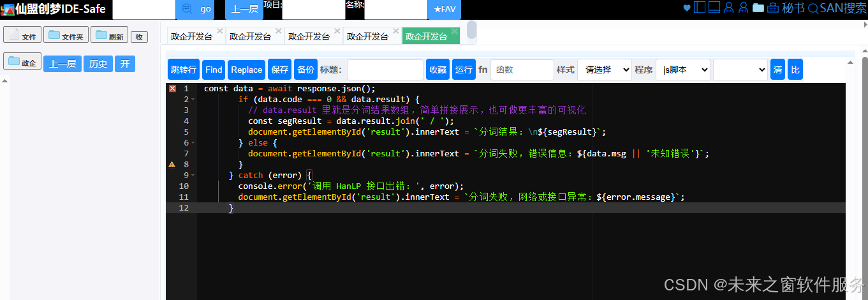Collapse the code fold arrow at line 9

coord(193,175)
